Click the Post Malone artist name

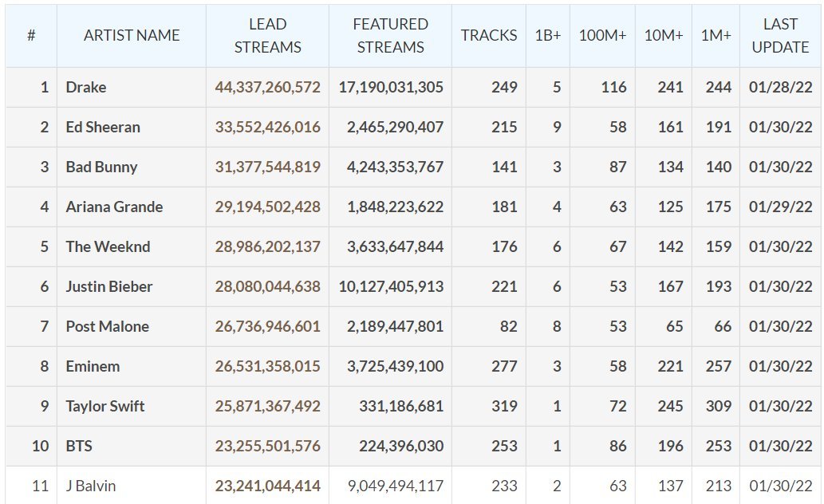107,326
